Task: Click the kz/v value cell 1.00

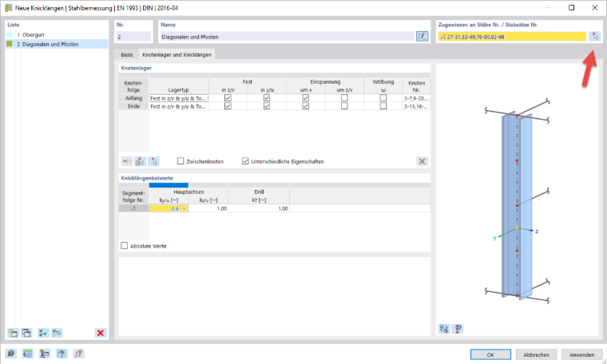Action: coord(208,208)
